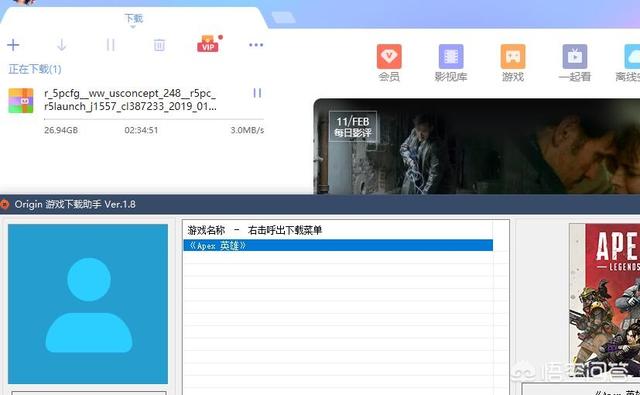This screenshot has height=395, width=640.
Task: Expand the 下载 tab dropdown arrow
Action: point(133,27)
